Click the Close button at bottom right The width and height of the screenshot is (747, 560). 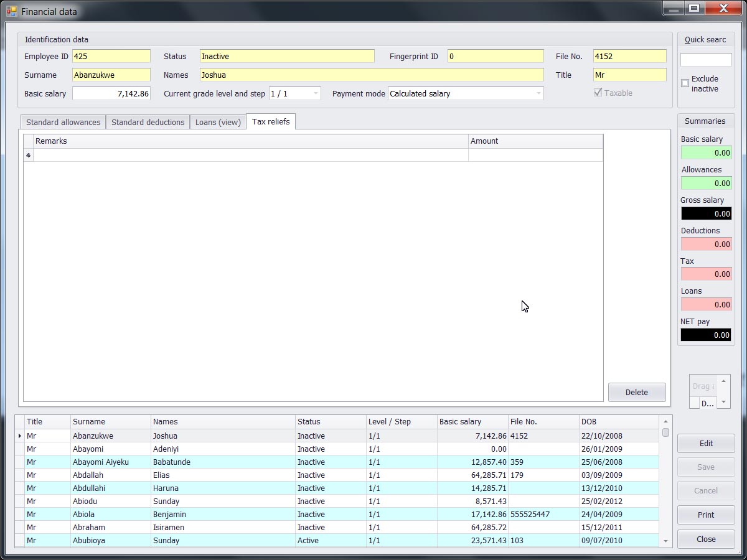pos(706,539)
